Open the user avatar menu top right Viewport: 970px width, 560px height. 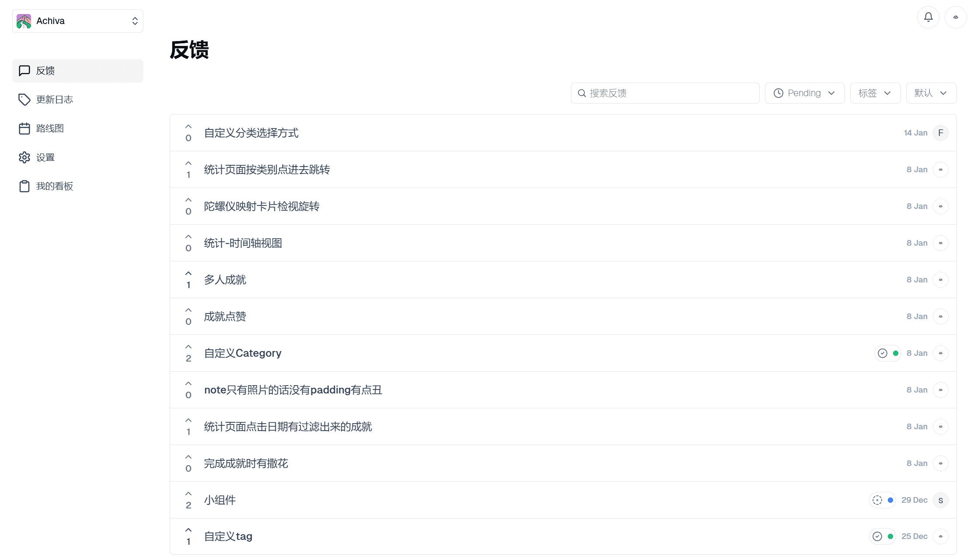[956, 17]
